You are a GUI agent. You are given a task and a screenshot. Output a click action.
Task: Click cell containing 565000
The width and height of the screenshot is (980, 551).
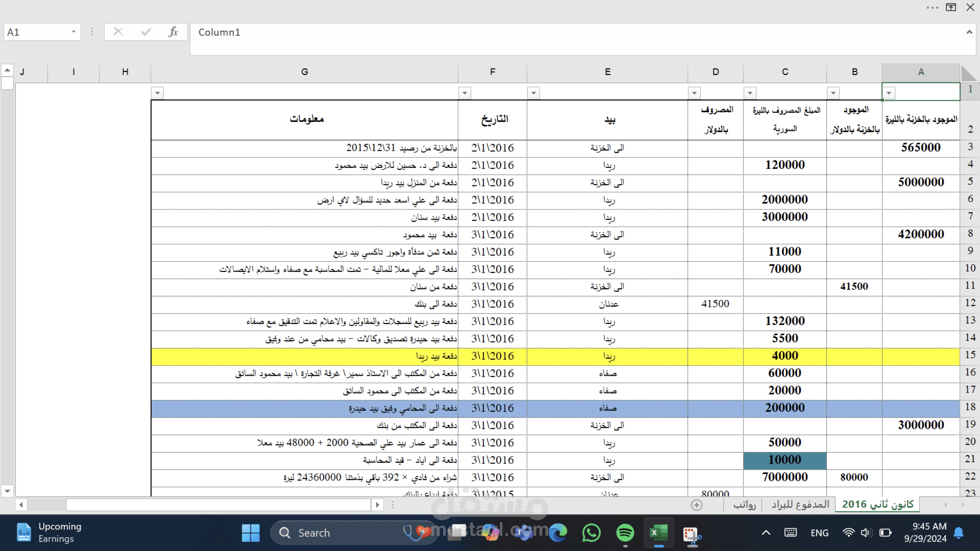coord(921,148)
